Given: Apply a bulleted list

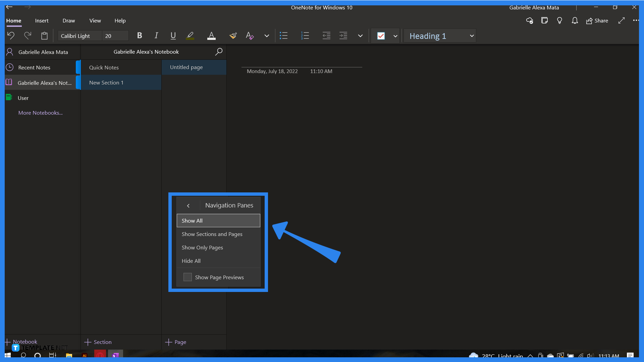Looking at the screenshot, I should point(283,36).
